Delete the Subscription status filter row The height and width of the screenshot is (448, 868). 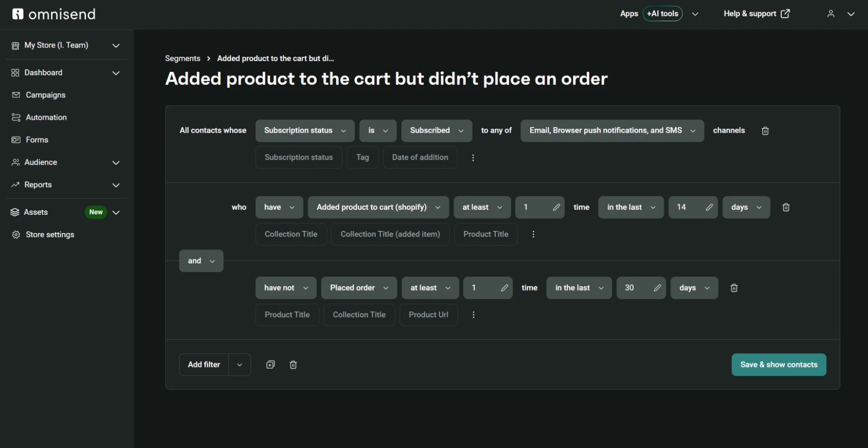point(765,131)
